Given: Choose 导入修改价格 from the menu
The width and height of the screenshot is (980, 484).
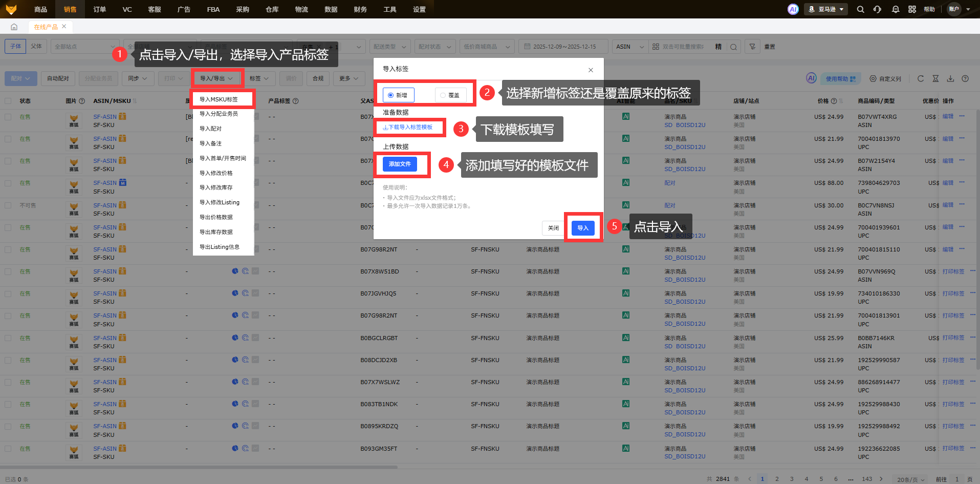Looking at the screenshot, I should (216, 173).
